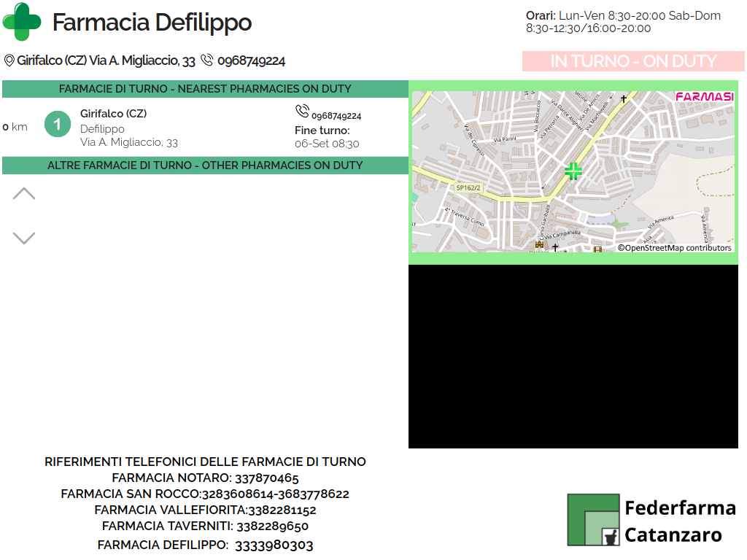This screenshot has width=747, height=560.
Task: Select the Altre Farmacie di Turno header
Action: click(x=205, y=166)
